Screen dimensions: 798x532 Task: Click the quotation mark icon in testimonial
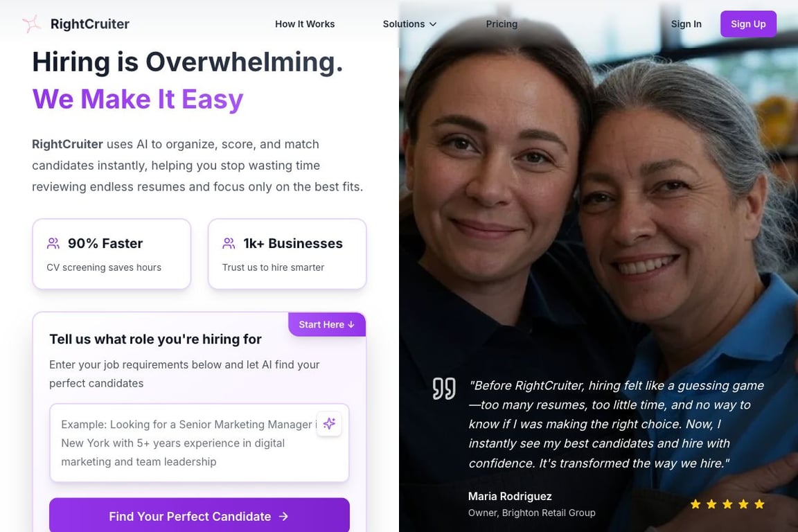coord(444,389)
